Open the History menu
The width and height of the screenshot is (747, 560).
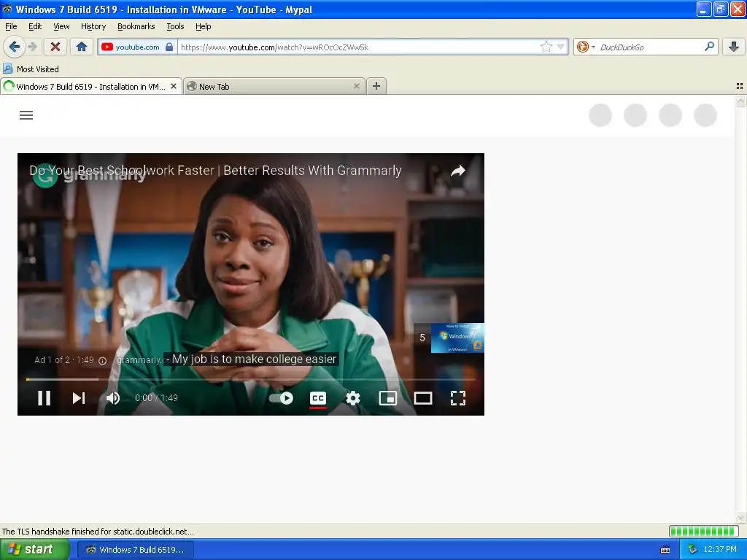pyautogui.click(x=93, y=26)
